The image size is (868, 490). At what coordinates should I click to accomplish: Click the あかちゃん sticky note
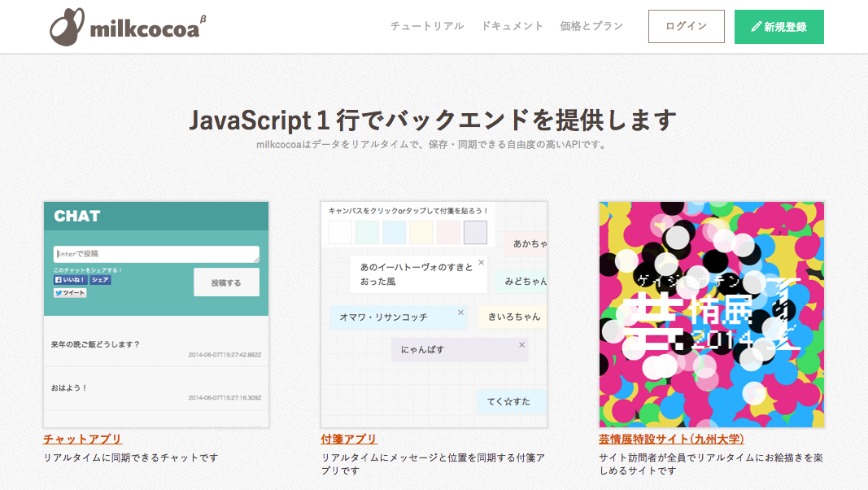[x=526, y=243]
